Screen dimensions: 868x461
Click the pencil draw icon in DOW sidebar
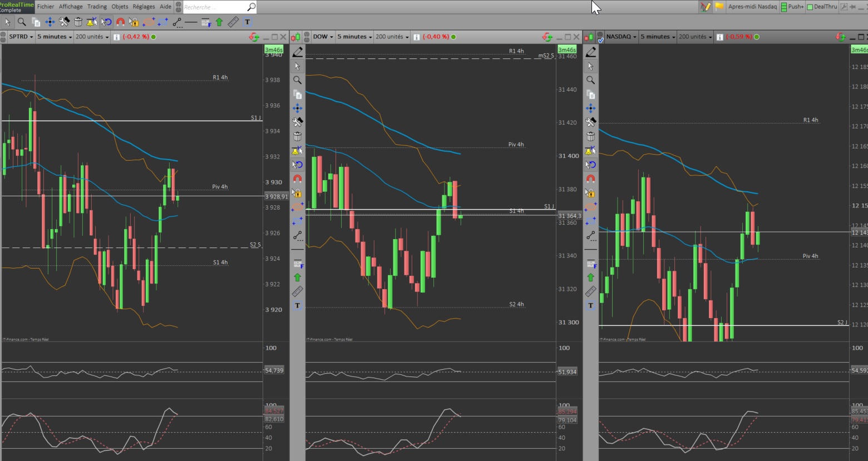(x=298, y=52)
